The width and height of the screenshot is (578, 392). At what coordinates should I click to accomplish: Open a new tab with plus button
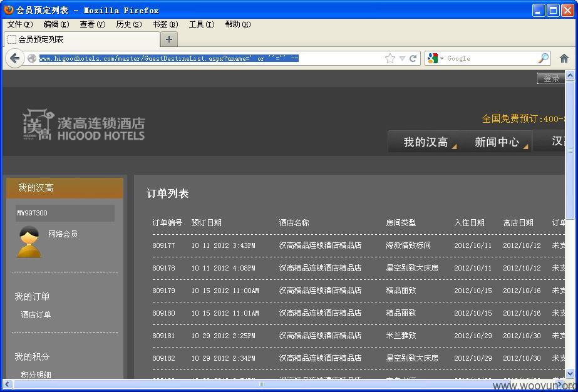click(169, 39)
